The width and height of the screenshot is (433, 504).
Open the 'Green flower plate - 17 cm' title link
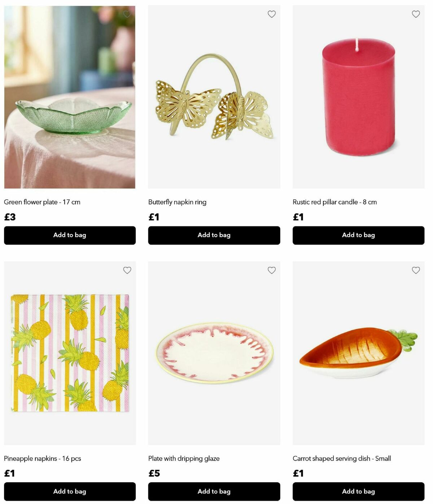[x=42, y=202]
